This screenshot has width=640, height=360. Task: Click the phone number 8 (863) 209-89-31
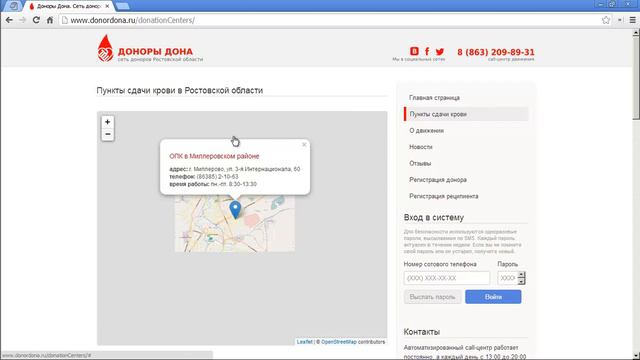tap(496, 52)
